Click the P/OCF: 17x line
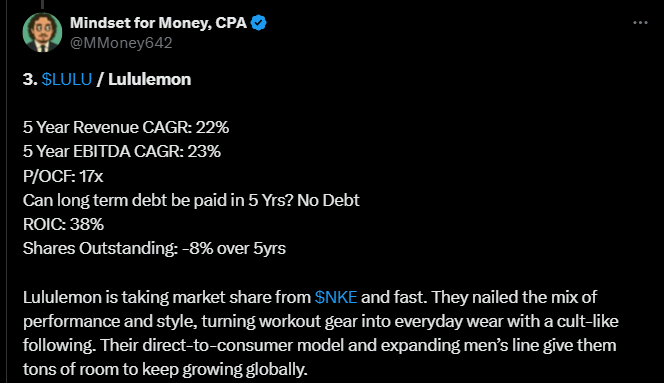 (x=63, y=176)
